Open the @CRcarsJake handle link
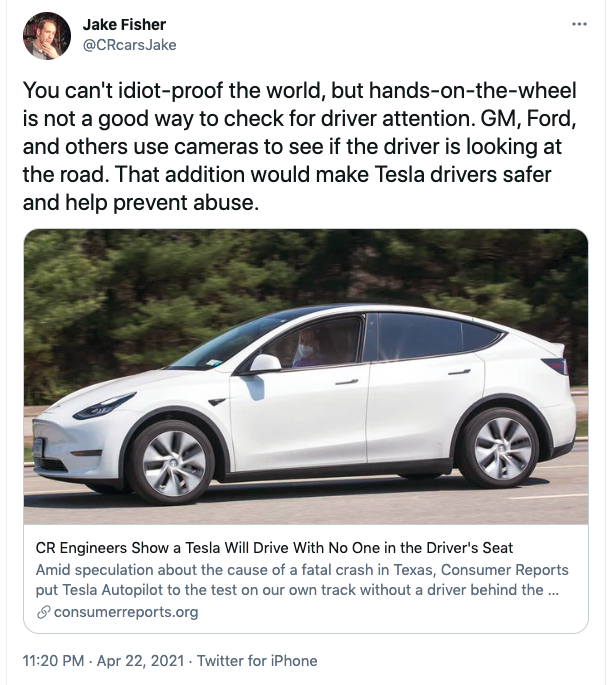Screen dimensions: 614x685 129,45
